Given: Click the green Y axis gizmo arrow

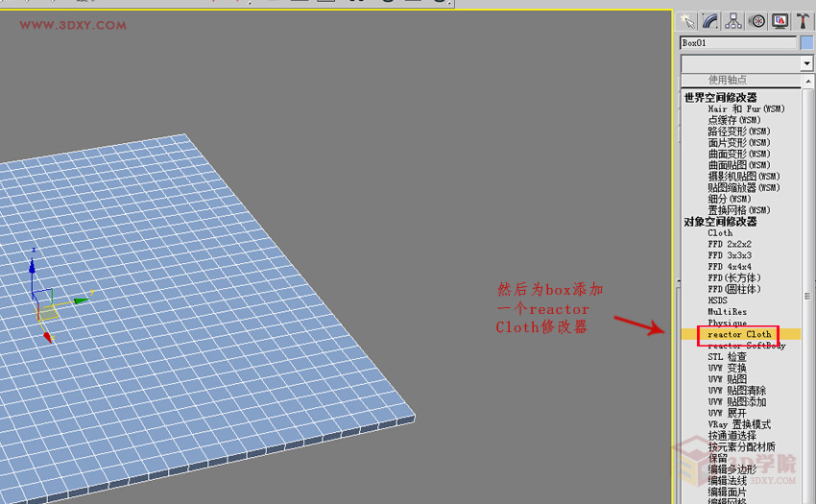Looking at the screenshot, I should 82,300.
